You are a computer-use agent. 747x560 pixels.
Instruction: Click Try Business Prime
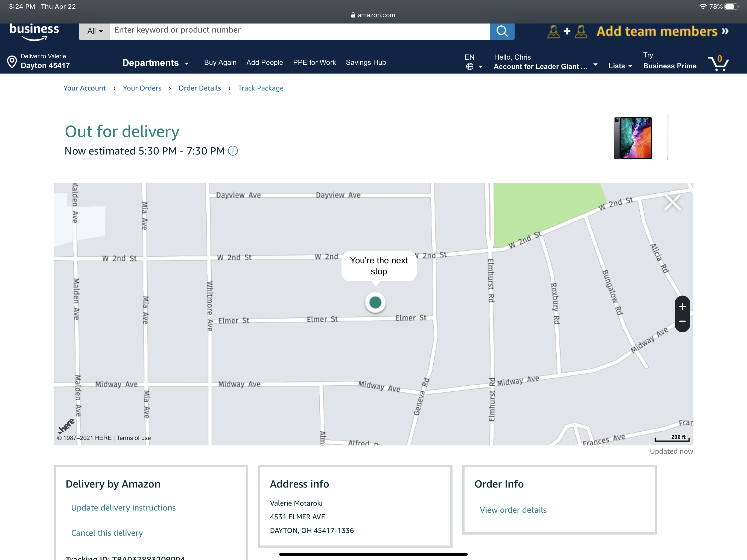(669, 61)
